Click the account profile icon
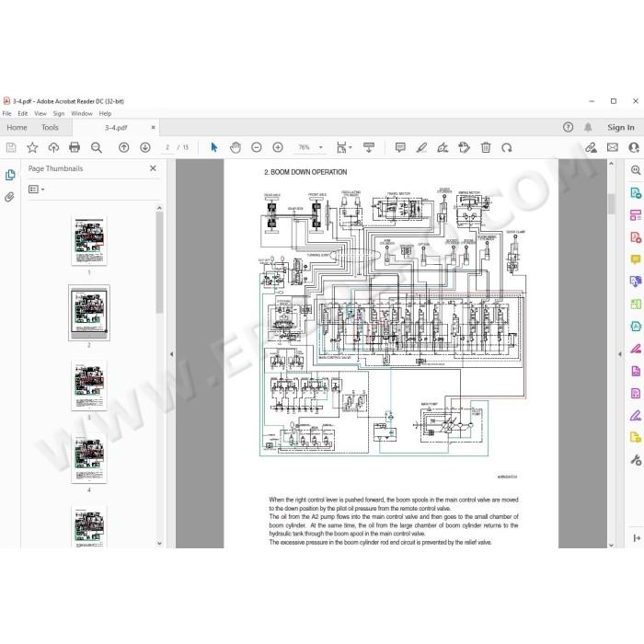The image size is (644, 644). [x=634, y=147]
